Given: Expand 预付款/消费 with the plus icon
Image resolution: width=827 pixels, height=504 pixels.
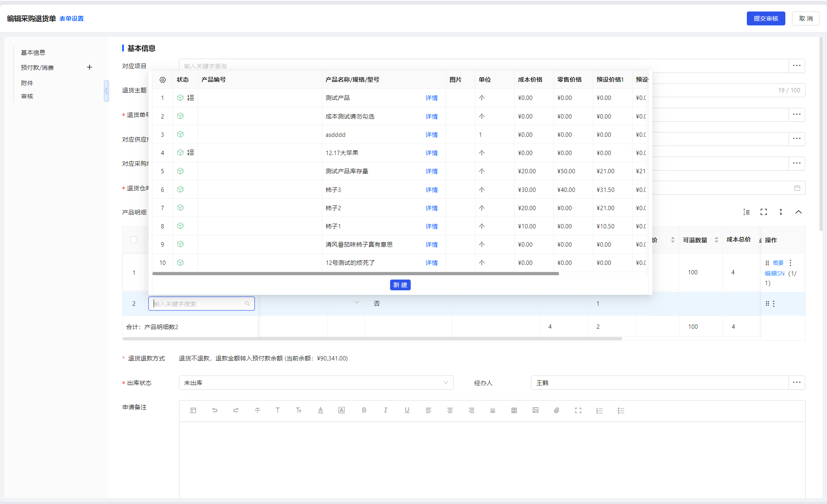Looking at the screenshot, I should 89,67.
